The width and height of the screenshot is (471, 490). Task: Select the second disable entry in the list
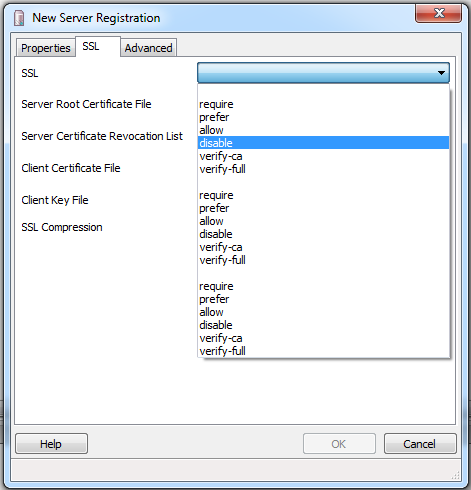[x=323, y=234]
